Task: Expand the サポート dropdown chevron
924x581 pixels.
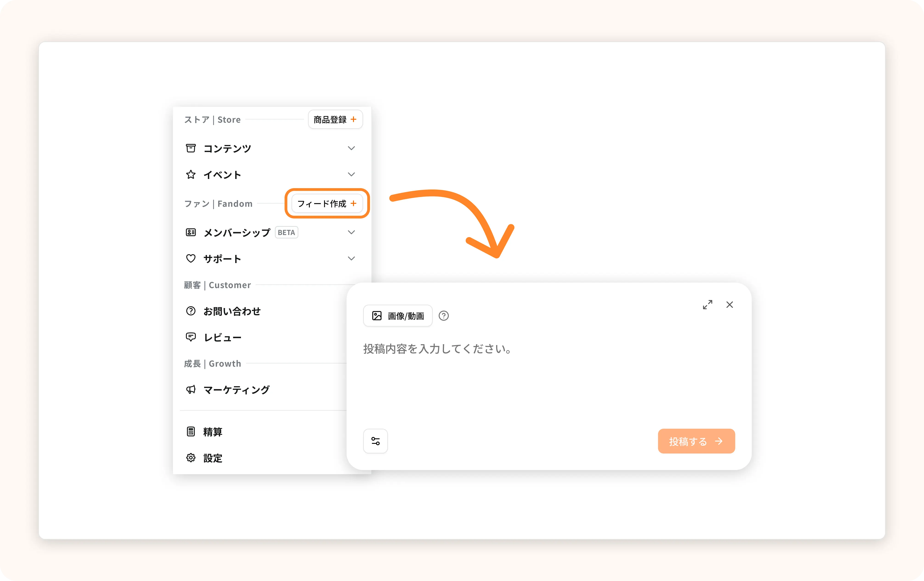Action: [x=351, y=258]
